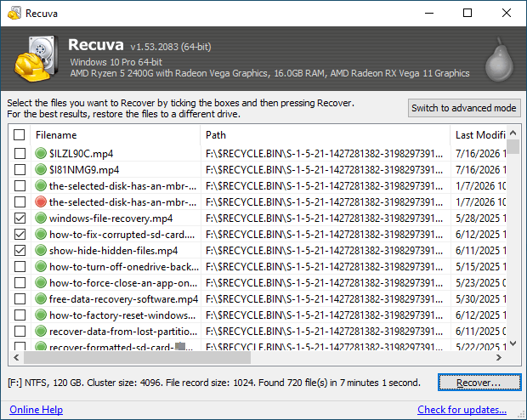Click the horizontal scrollbar right arrow
Screen dimensions: 527x420
[499, 357]
